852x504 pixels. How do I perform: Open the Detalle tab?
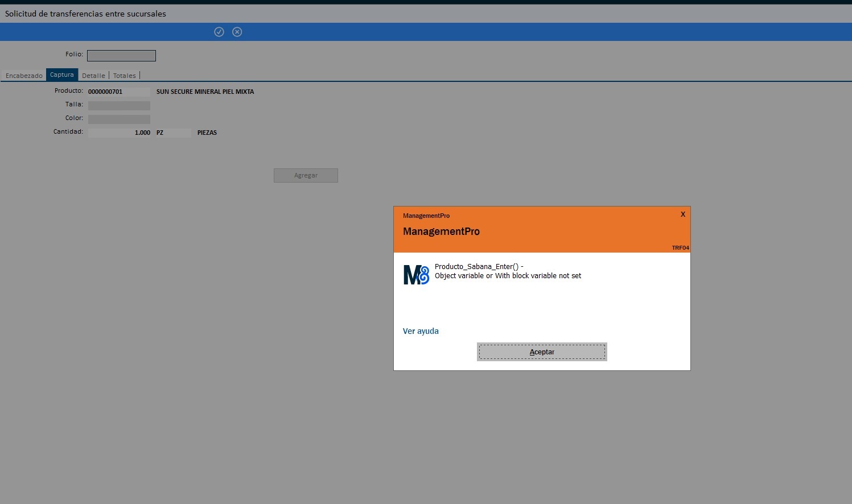(x=93, y=76)
